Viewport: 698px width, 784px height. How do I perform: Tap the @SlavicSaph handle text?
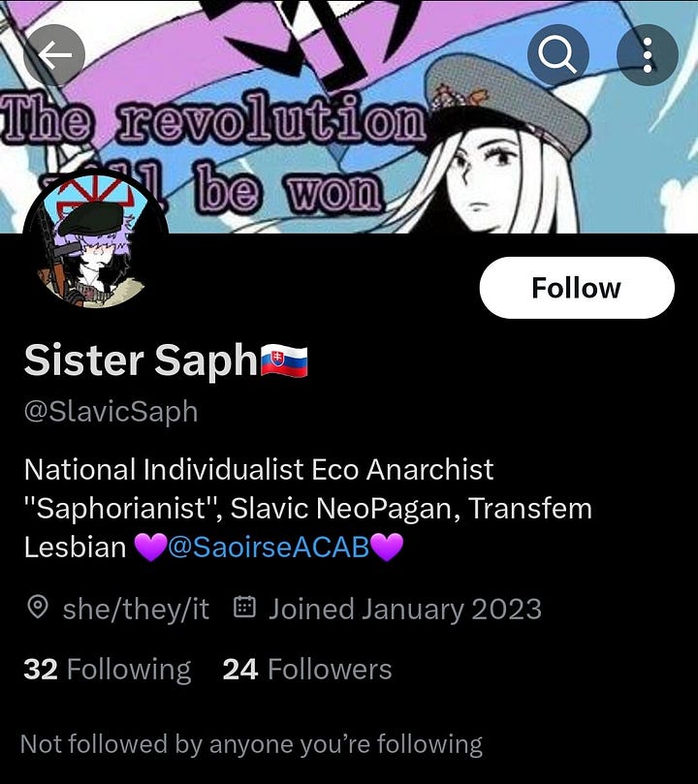pos(111,412)
